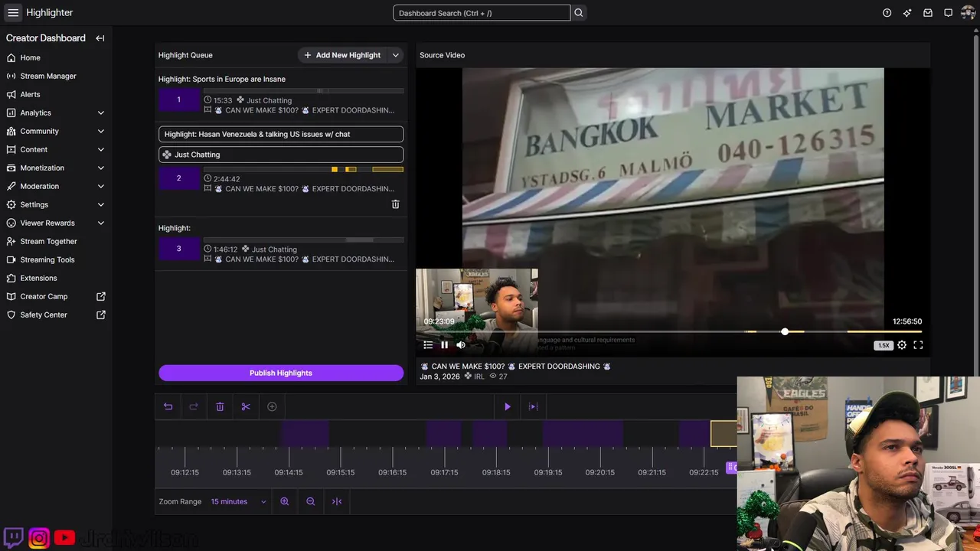
Task: Open Safety Center external link
Action: pyautogui.click(x=101, y=315)
